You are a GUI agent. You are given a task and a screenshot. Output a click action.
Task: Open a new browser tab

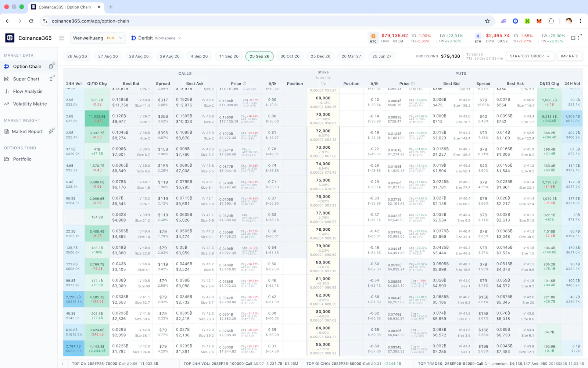(x=111, y=7)
